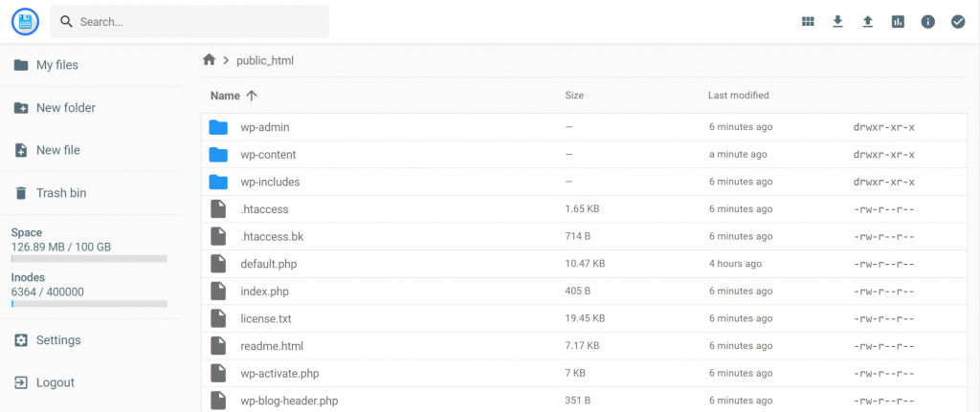Sort files by Name column arrow
Screen dimensions: 980x412
(252, 96)
